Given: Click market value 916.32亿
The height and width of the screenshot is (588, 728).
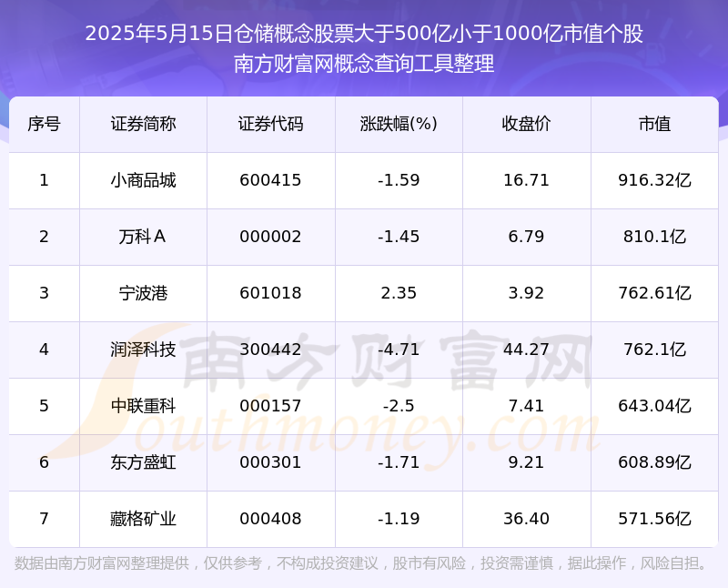Looking at the screenshot, I should (654, 180).
